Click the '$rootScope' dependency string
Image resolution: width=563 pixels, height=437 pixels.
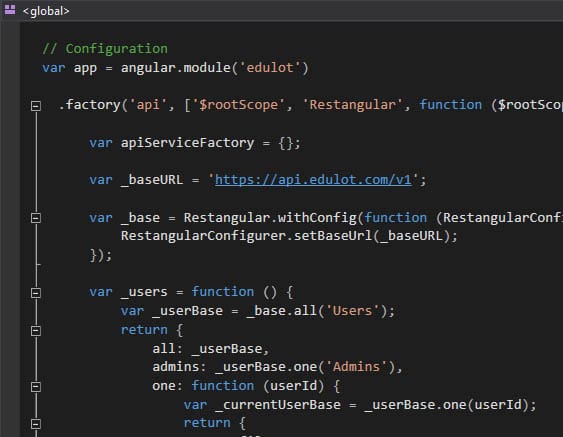[239, 105]
